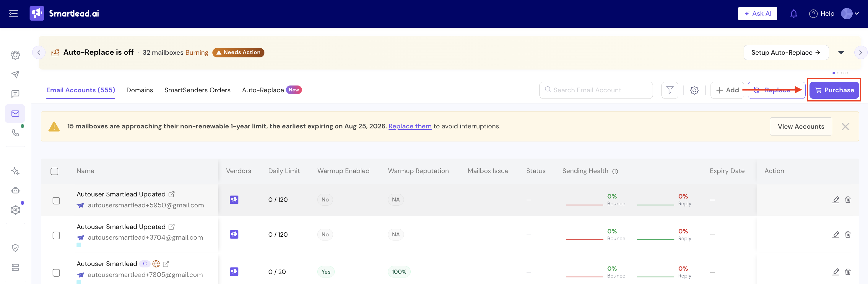
Task: Collapse the sidebar using the hamburger menu icon
Action: click(x=14, y=14)
